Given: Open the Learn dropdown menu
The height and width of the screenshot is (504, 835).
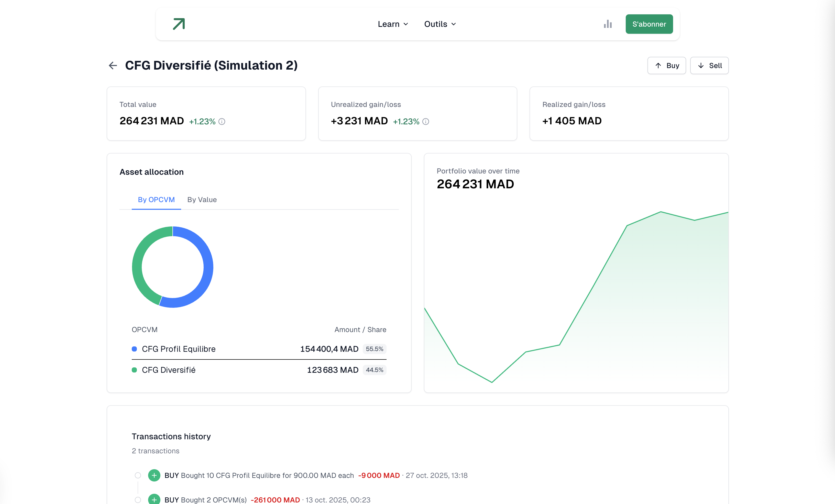Looking at the screenshot, I should (x=392, y=24).
